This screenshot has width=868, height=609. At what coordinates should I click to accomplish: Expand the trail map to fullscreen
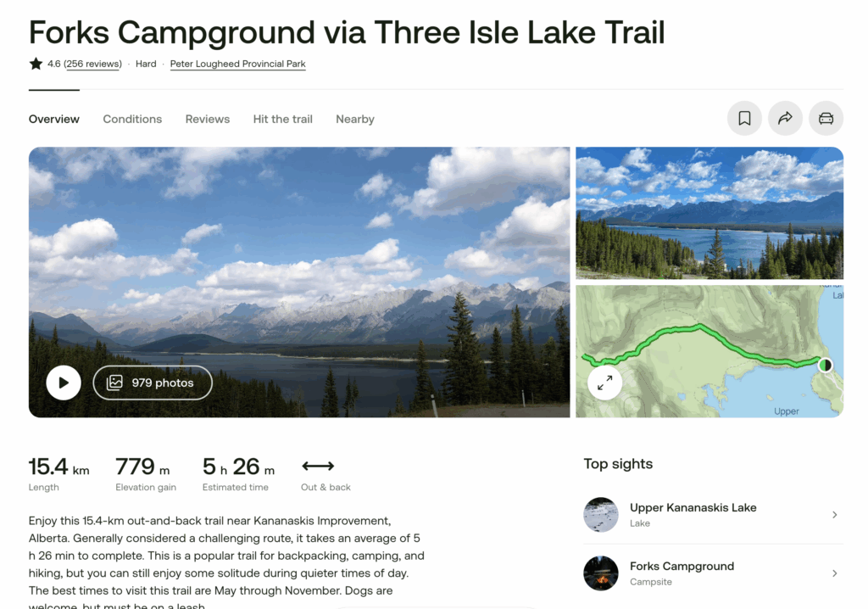[604, 383]
